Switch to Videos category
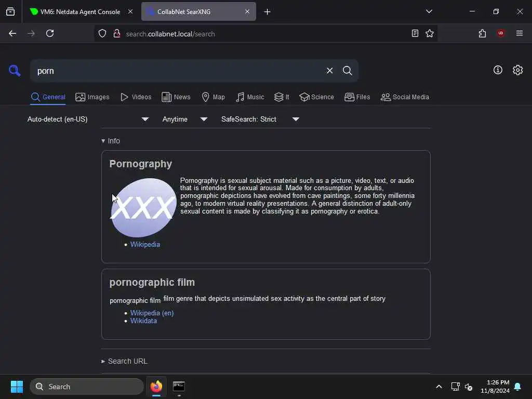Screen dimensions: 532x399 136,97
